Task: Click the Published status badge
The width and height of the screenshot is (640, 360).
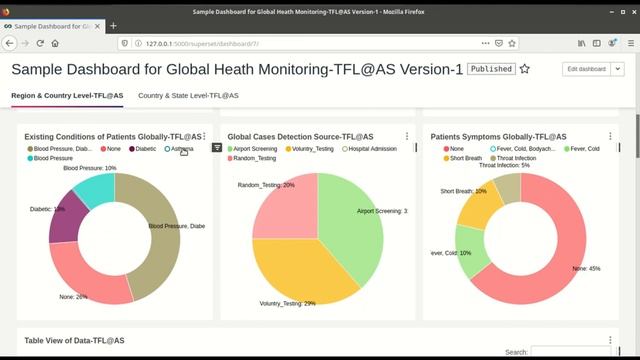Action: click(491, 69)
